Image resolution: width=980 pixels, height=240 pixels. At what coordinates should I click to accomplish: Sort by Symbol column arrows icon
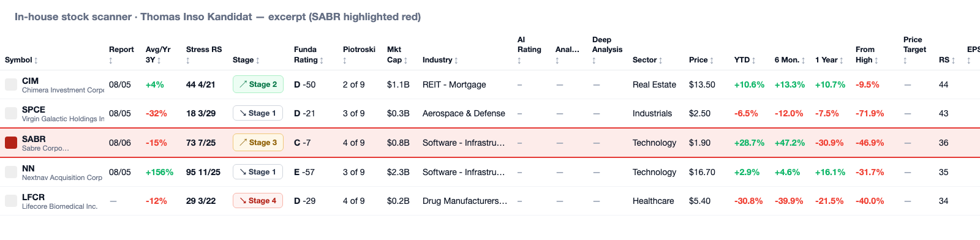(36, 61)
